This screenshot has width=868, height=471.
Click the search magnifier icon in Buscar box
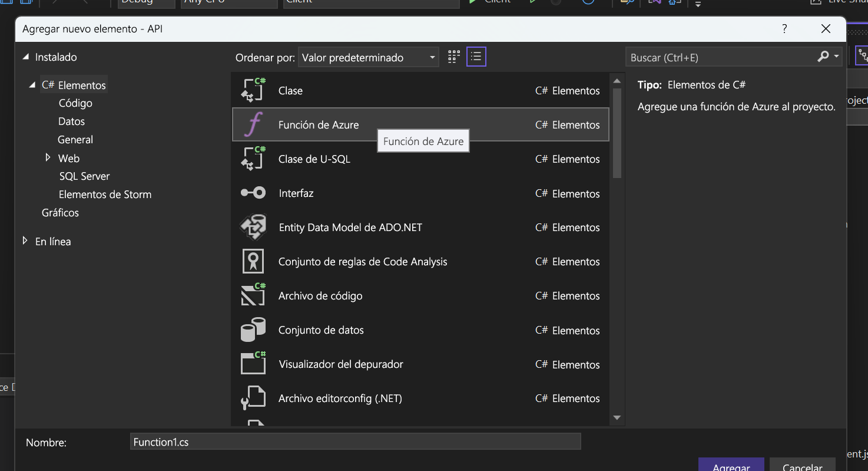click(822, 56)
